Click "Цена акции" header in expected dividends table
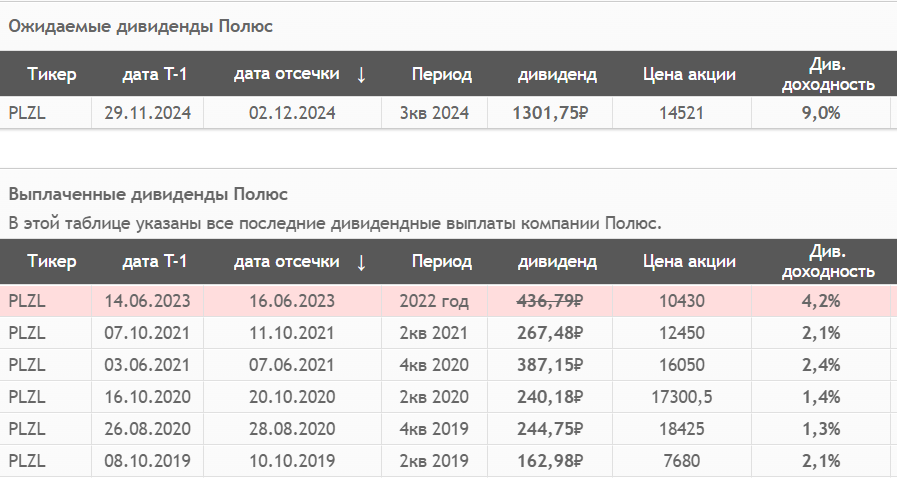 click(x=689, y=74)
